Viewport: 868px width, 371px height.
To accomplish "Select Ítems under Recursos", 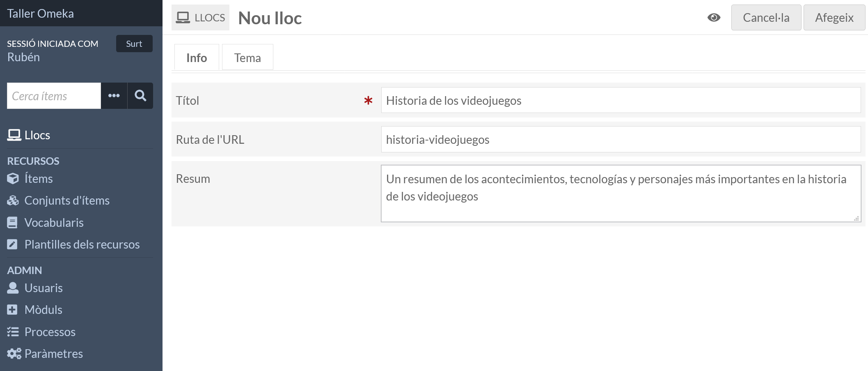I will pyautogui.click(x=38, y=178).
